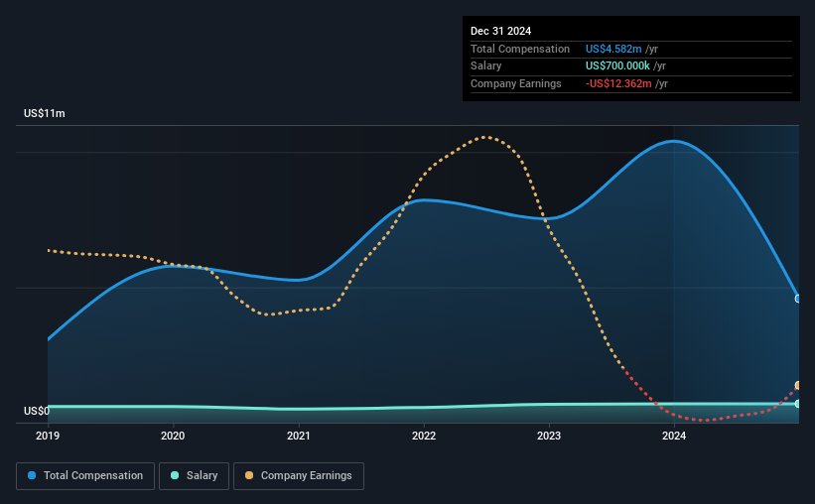Click the Salary end-of-line data point marker
Image resolution: width=815 pixels, height=504 pixels.
tap(798, 404)
